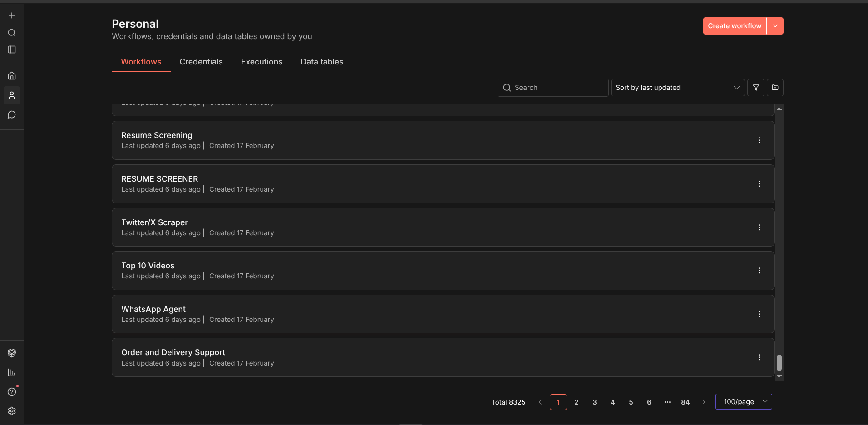Open the settings gear icon

coord(11,411)
